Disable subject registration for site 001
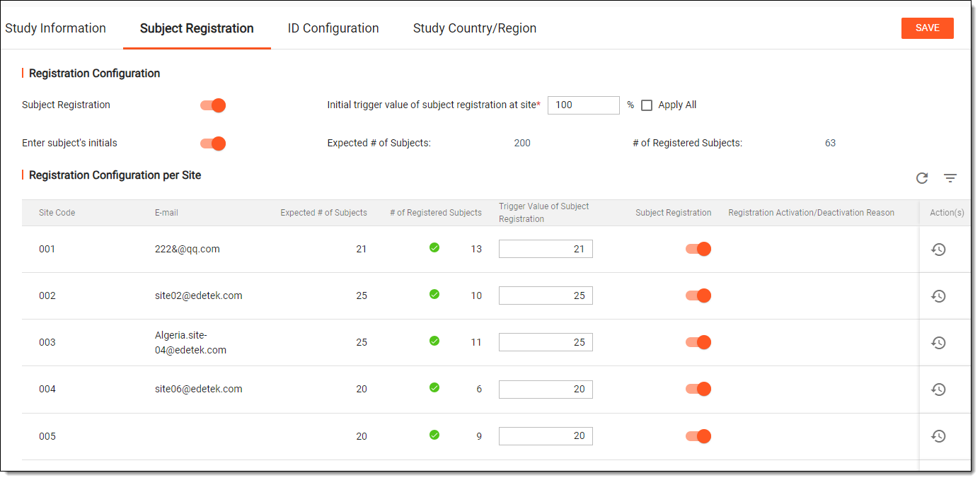 click(x=698, y=249)
